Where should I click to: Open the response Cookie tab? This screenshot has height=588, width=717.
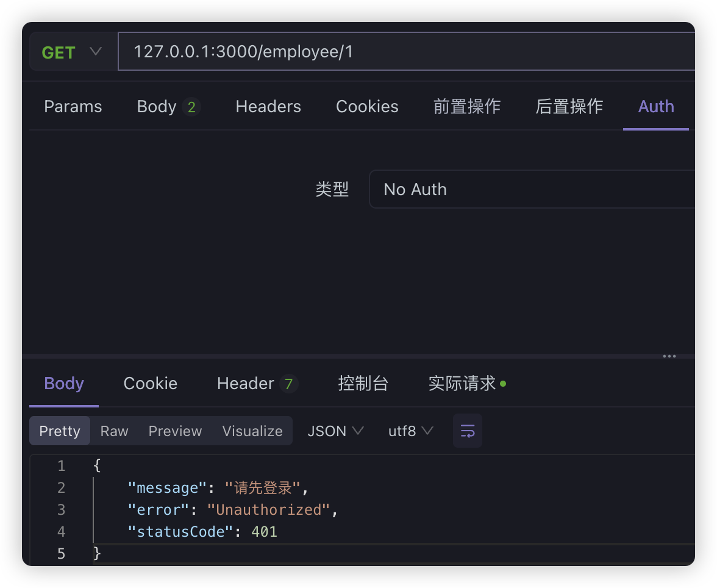[x=150, y=384]
